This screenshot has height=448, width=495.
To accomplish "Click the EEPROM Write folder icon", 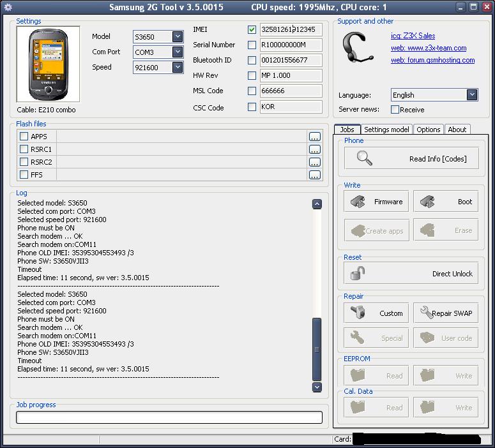I will [427, 375].
